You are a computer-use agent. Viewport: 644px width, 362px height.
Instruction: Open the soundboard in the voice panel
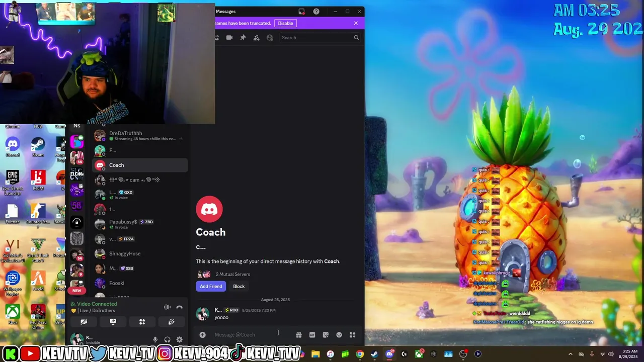click(x=171, y=322)
